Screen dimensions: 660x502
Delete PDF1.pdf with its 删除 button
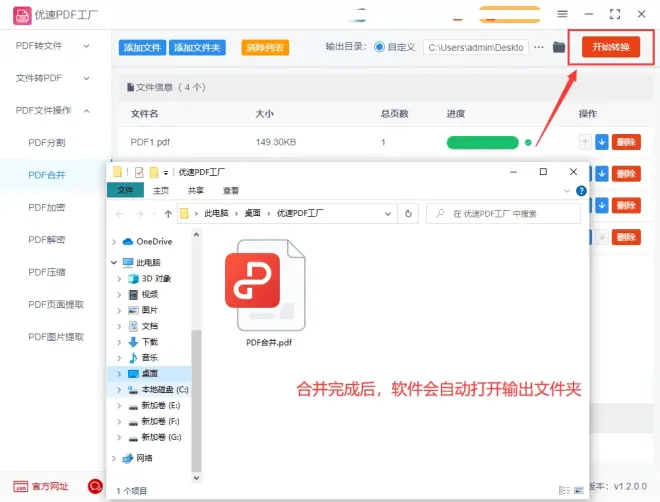[x=626, y=142]
